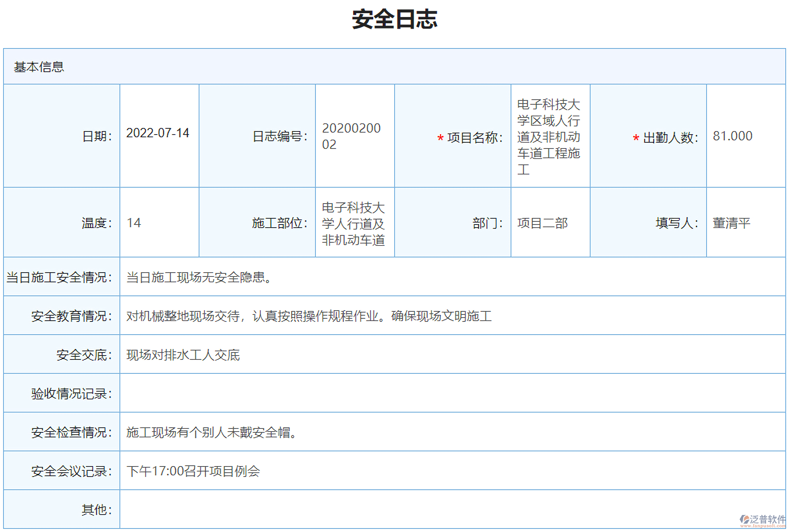Click the 安全检查情况 remark text
The image size is (790, 532).
(x=210, y=432)
